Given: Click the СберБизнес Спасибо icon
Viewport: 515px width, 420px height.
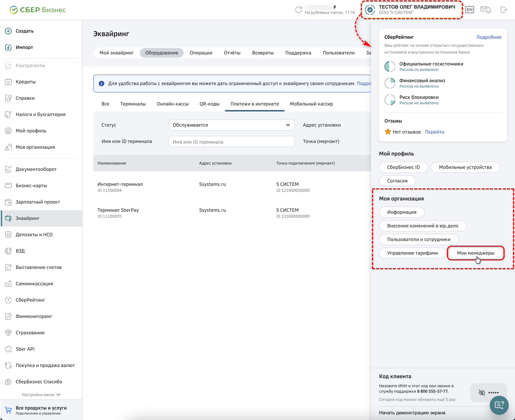Looking at the screenshot, I should pyautogui.click(x=8, y=382).
